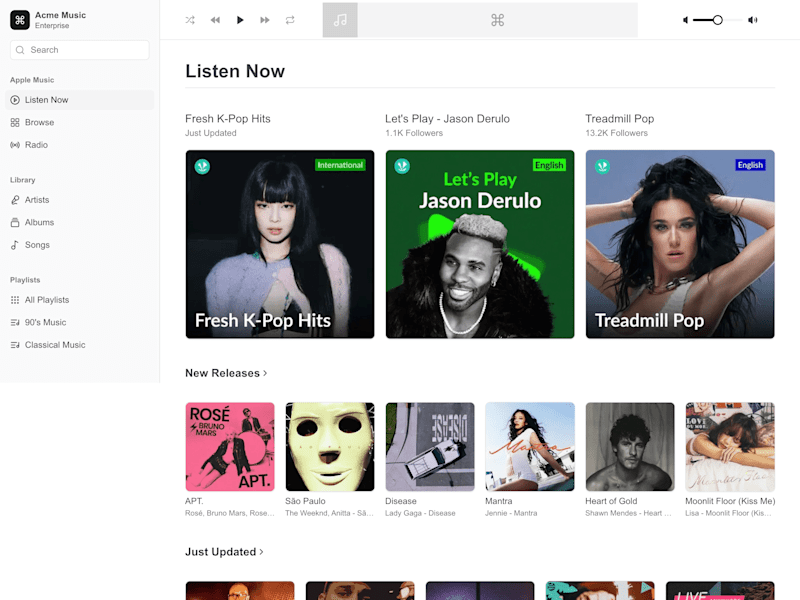Screen dimensions: 800x600
Task: Open Radio in sidebar
Action: (80, 145)
